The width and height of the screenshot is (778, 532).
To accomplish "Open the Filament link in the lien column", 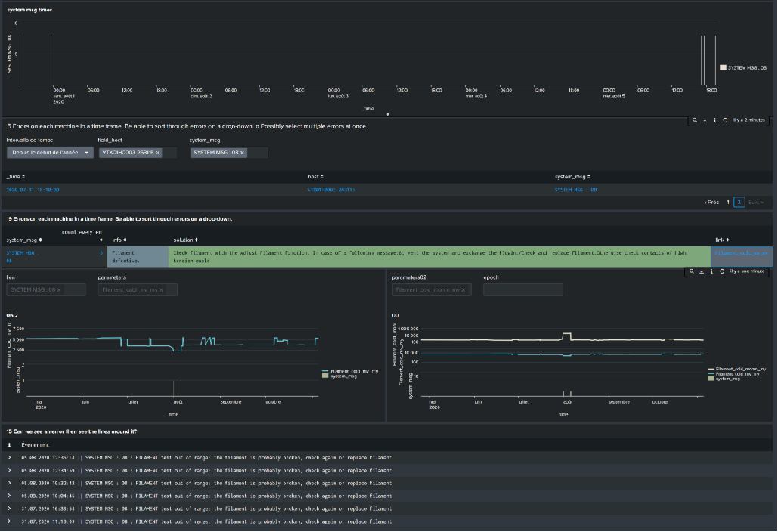I will [741, 253].
